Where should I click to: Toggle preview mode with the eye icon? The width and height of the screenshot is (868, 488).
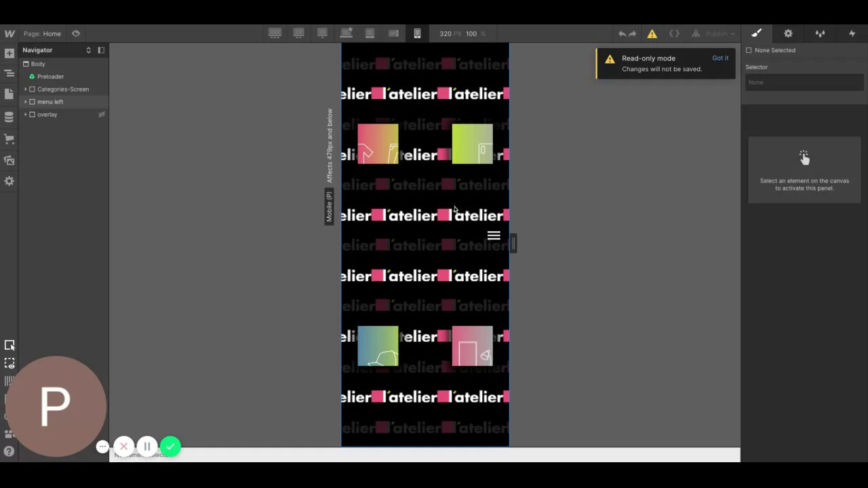pos(76,33)
